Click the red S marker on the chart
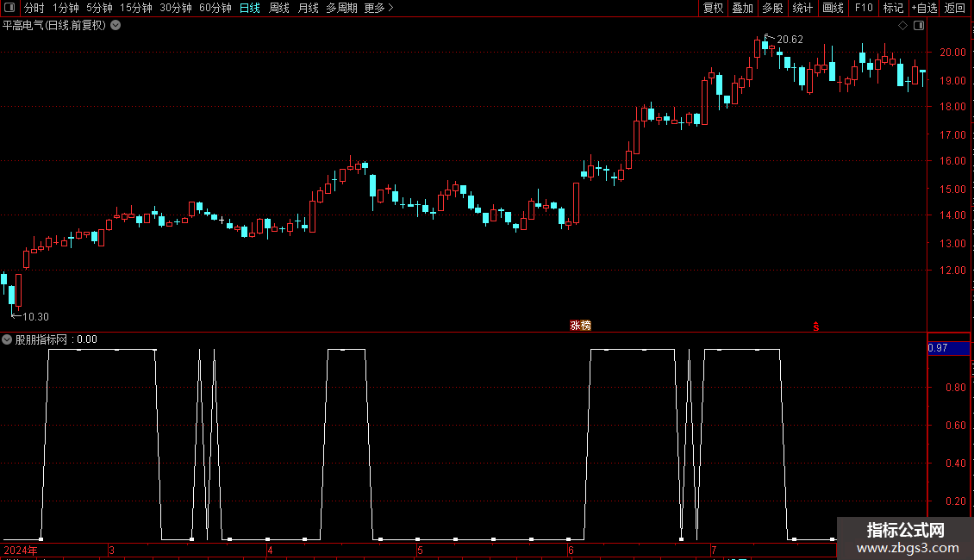Viewport: 974px width, 560px height. click(816, 327)
